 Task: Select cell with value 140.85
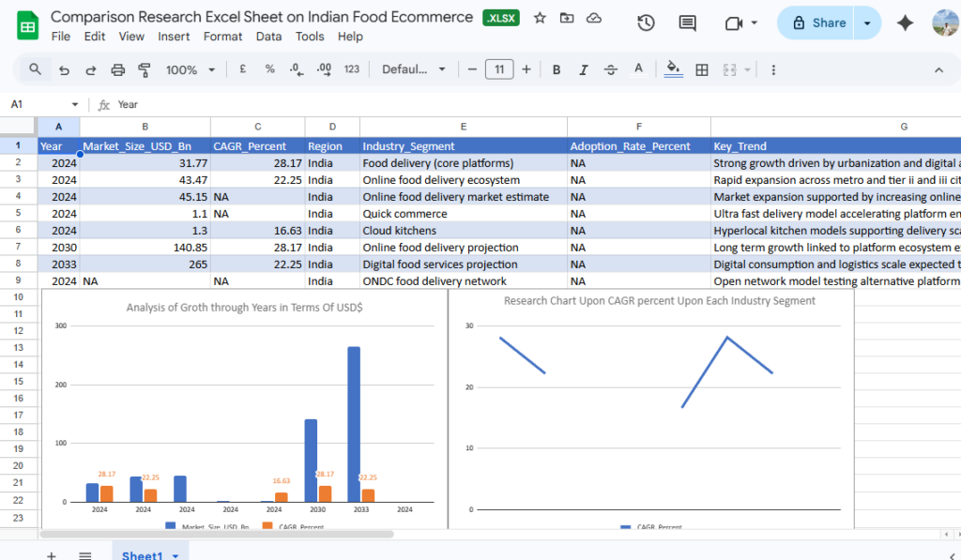145,247
